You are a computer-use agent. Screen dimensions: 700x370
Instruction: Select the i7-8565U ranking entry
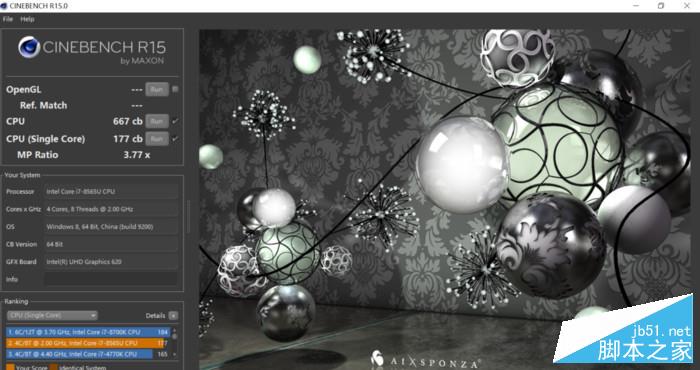(x=88, y=343)
